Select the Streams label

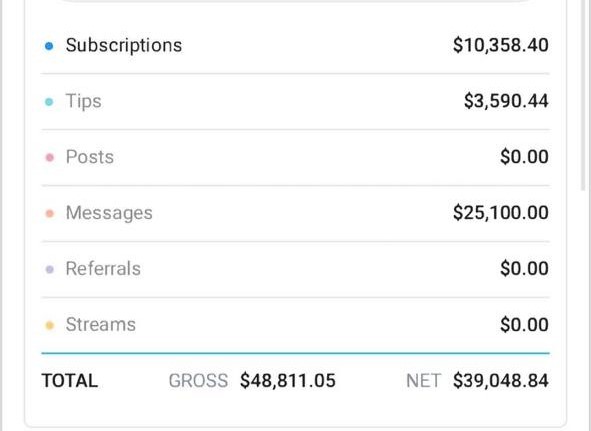point(101,324)
